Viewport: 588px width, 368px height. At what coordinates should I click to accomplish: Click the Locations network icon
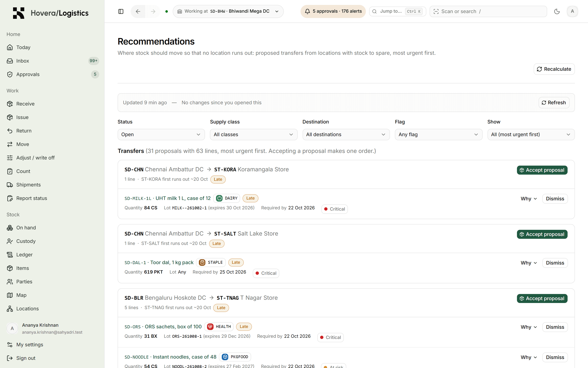[x=10, y=309]
